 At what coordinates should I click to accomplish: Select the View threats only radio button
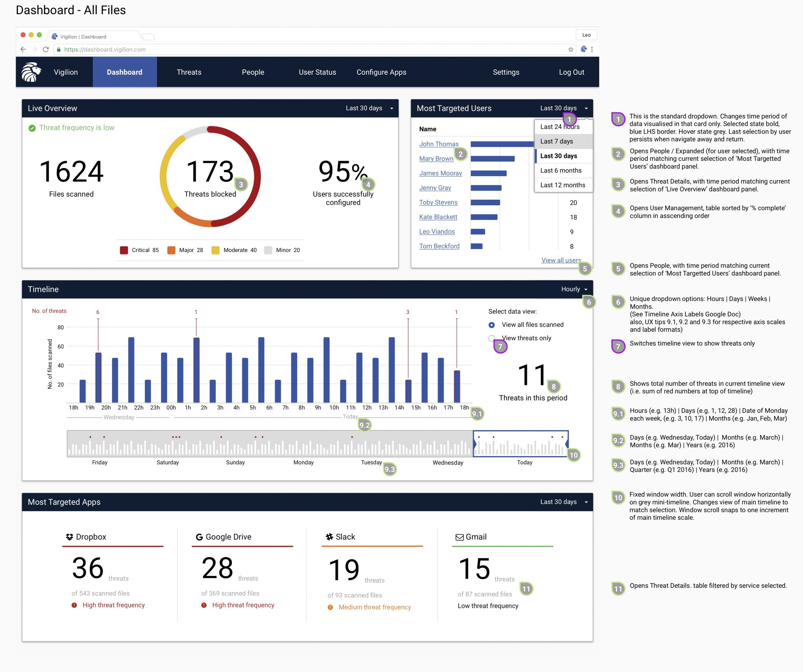[492, 338]
